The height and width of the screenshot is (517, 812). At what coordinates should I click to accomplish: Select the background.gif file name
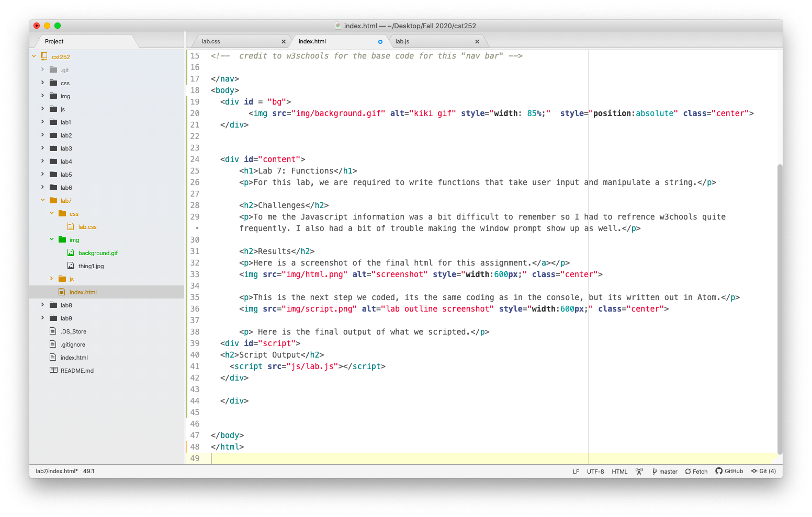tap(98, 253)
